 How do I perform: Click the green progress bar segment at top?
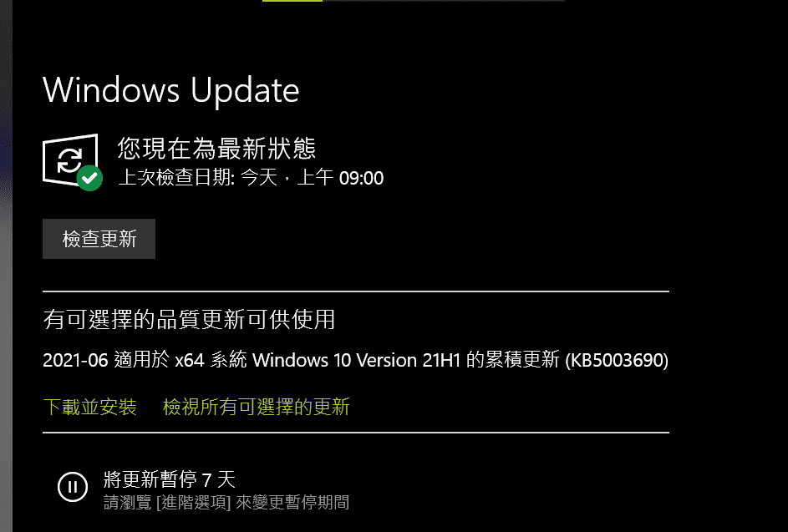tap(292, 1)
